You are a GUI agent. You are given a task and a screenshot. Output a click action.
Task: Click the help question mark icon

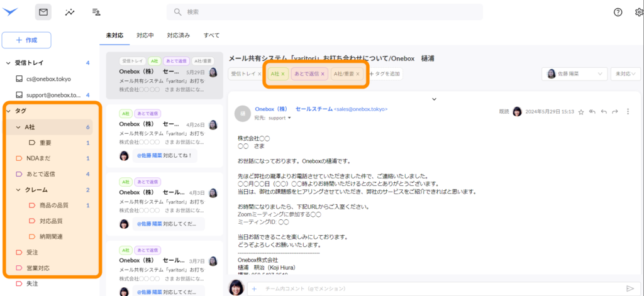(x=618, y=12)
